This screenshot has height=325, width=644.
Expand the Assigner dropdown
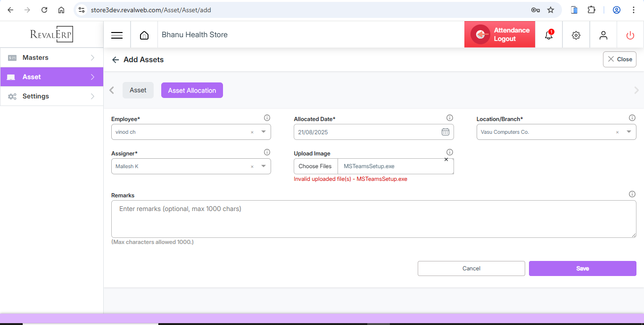coord(264,166)
